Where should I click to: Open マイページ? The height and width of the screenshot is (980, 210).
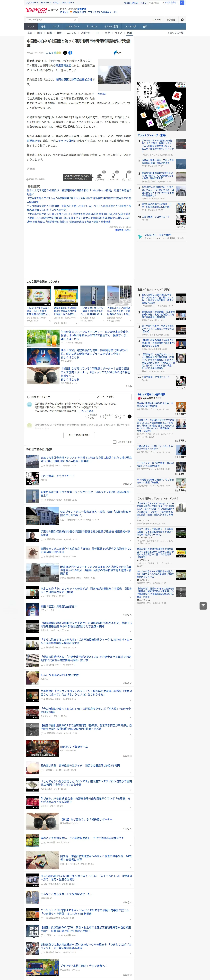click(x=157, y=20)
